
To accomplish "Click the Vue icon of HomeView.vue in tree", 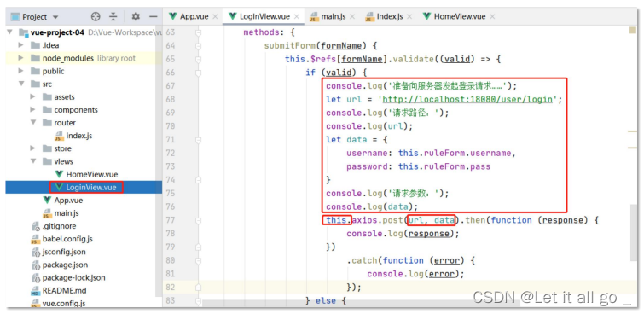I will point(60,174).
